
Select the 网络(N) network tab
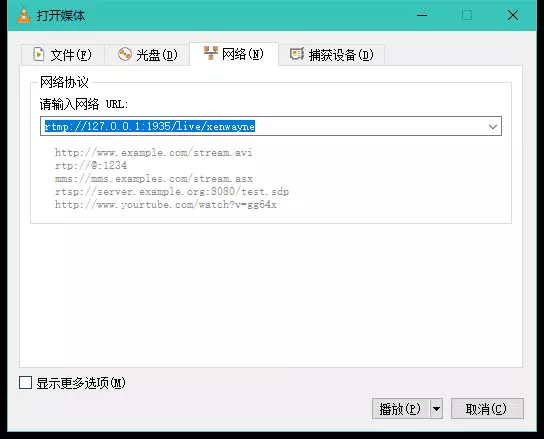coord(234,54)
